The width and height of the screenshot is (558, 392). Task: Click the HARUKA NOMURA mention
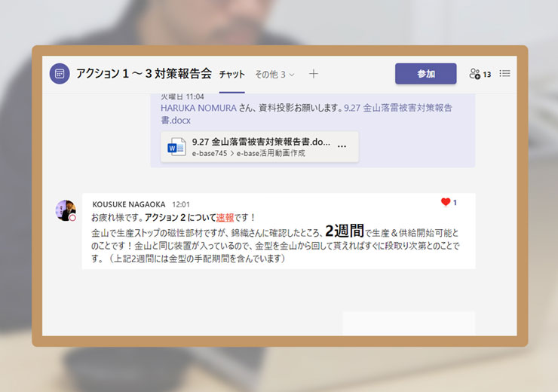[x=199, y=108]
